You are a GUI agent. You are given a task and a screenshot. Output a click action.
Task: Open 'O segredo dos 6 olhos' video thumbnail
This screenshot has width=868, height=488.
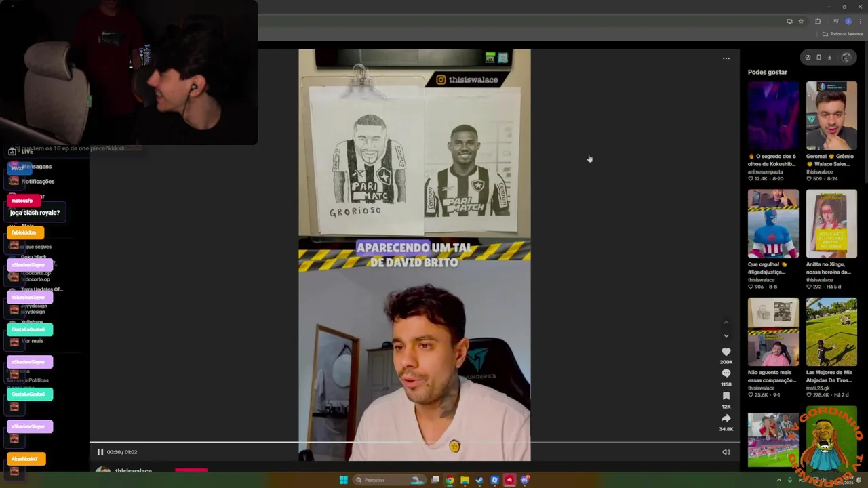point(773,116)
